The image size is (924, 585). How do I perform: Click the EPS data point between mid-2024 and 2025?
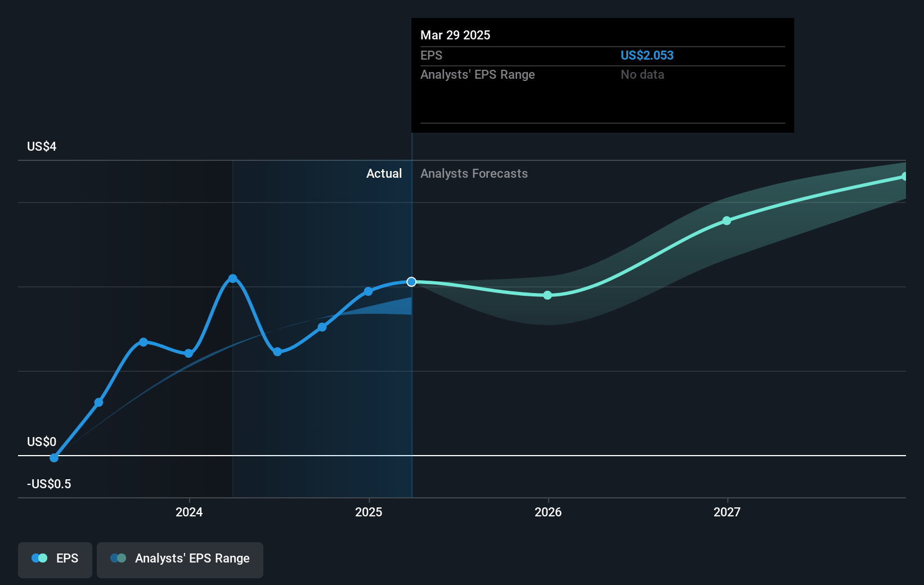322,327
